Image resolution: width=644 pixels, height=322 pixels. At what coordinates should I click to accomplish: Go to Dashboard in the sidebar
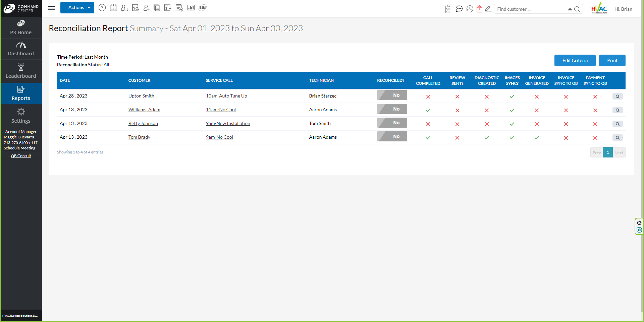click(21, 49)
